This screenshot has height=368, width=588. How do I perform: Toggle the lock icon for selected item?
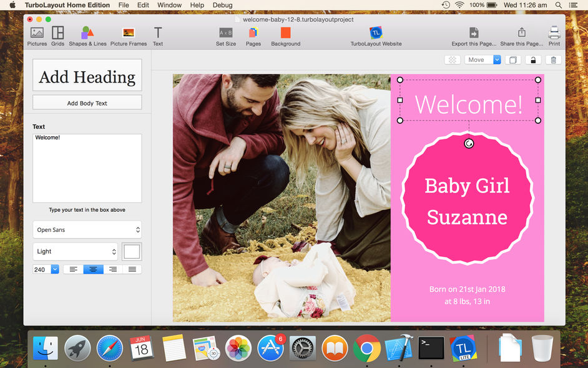tap(533, 60)
